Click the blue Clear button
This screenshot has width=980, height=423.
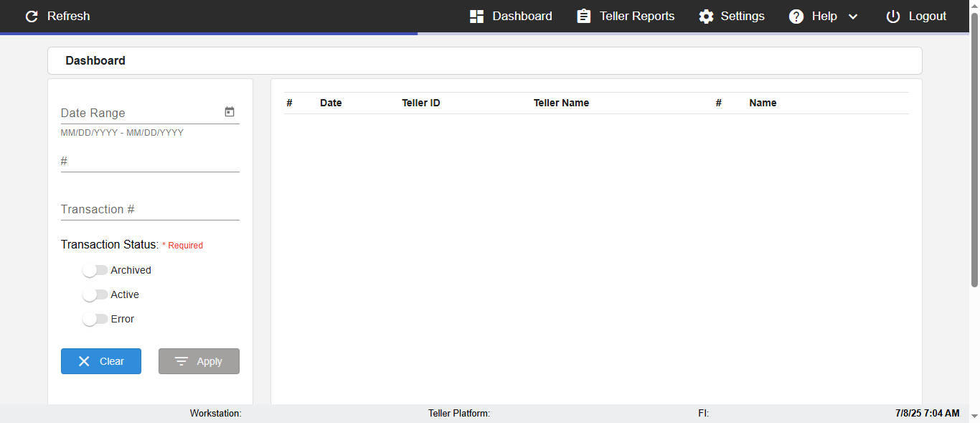[x=101, y=361]
